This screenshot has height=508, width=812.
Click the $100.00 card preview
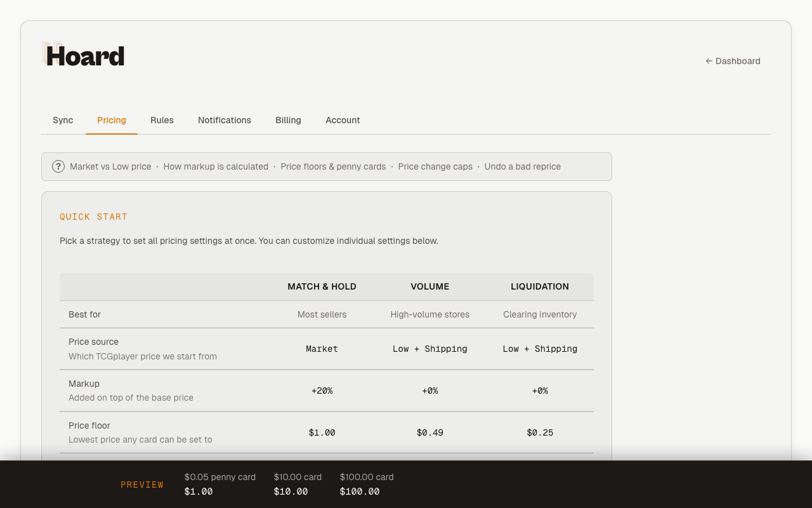[x=367, y=484]
